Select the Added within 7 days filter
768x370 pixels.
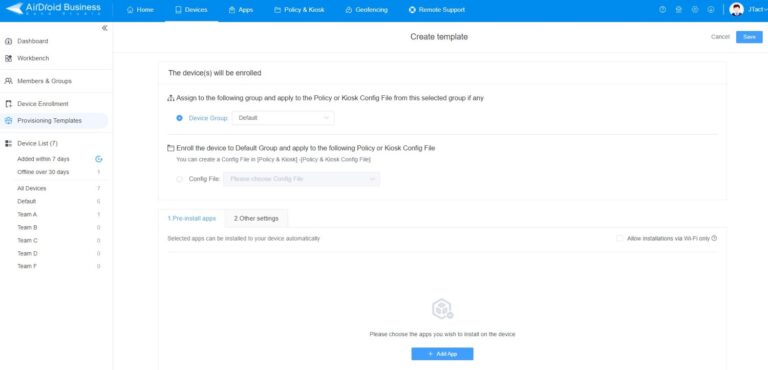43,159
